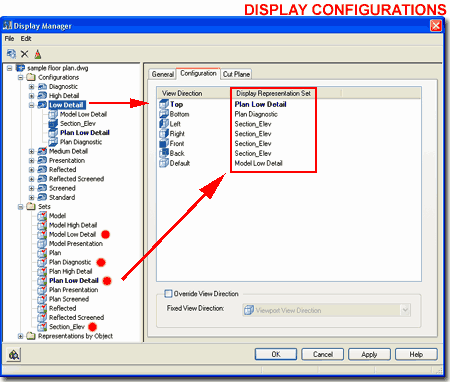Collapse the sample floor plan.dwg root node
This screenshot has width=450, height=382.
9,68
